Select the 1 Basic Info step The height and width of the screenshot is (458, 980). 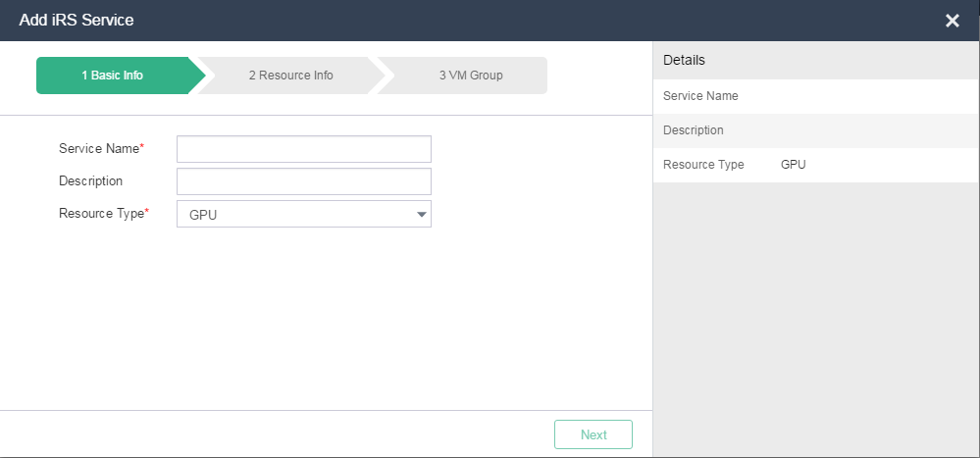coord(113,76)
